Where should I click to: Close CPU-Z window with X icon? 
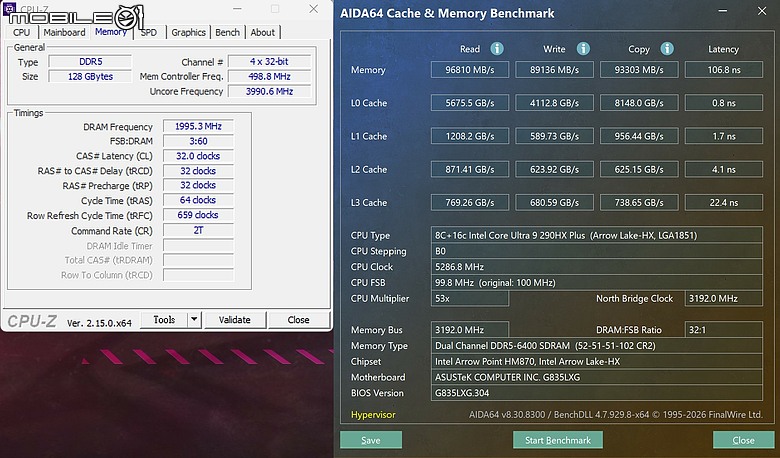coord(313,9)
